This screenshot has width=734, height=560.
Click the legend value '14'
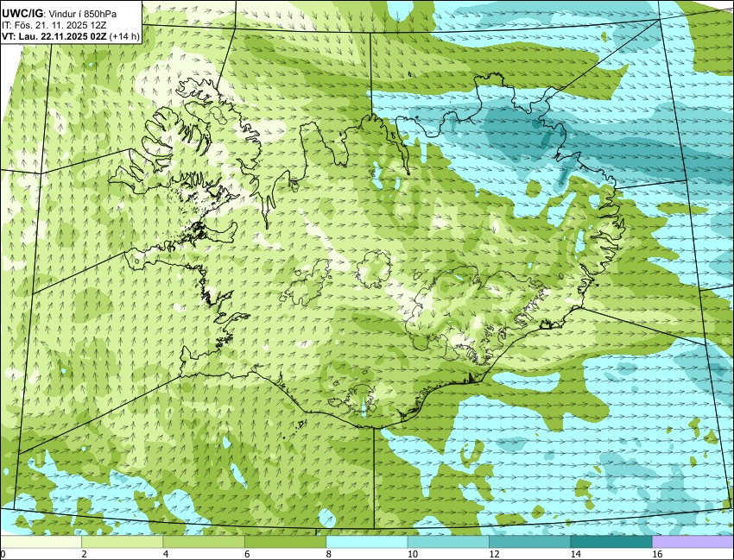point(576,554)
